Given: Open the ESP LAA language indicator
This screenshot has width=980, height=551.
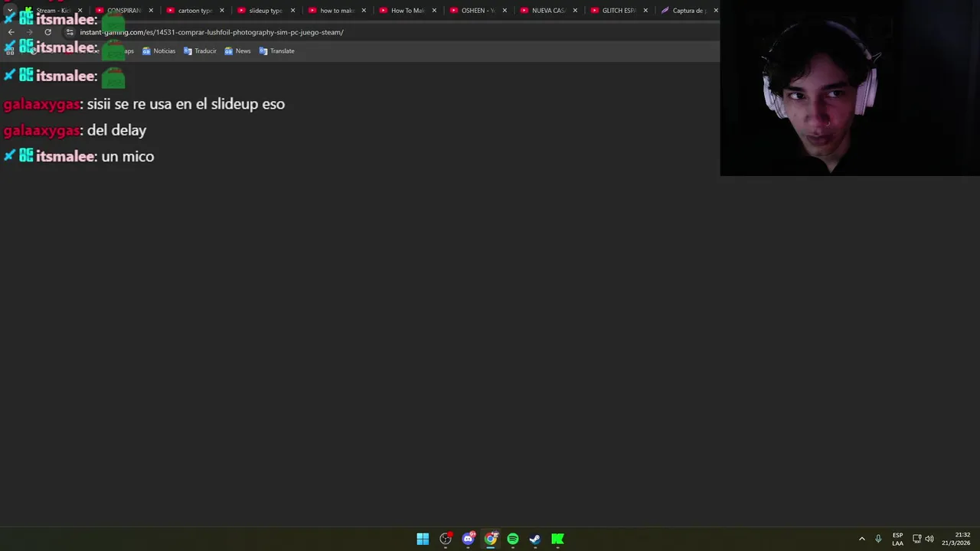Looking at the screenshot, I should tap(897, 539).
